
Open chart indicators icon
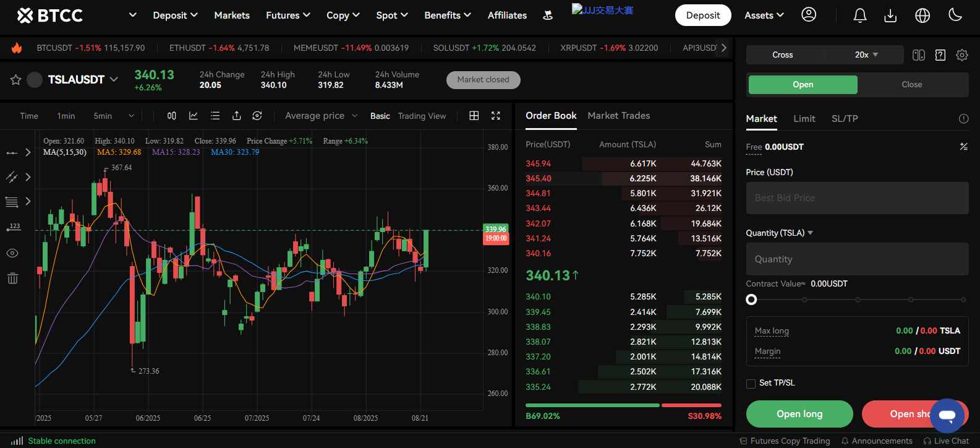194,116
